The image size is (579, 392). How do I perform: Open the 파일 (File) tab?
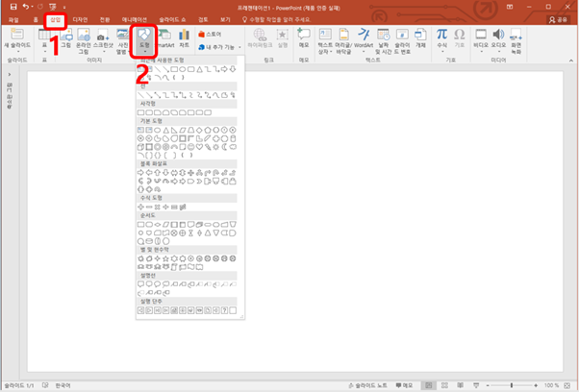click(x=13, y=19)
